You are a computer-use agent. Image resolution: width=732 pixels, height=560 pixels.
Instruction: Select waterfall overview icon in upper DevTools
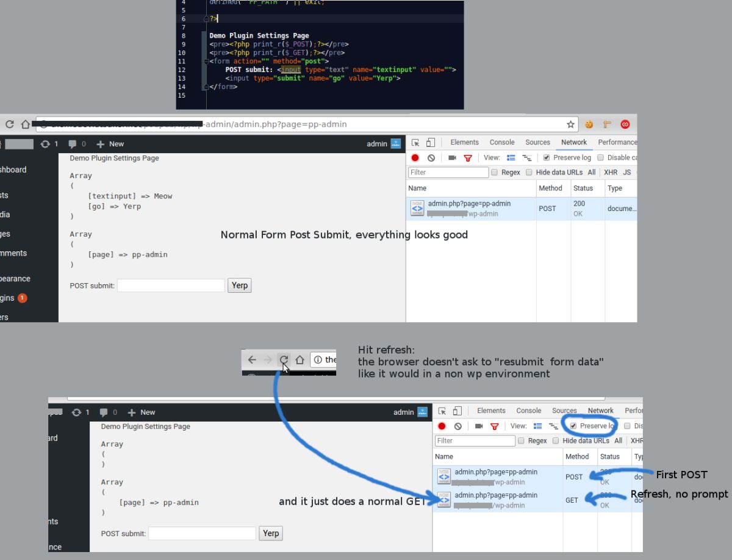click(x=527, y=157)
